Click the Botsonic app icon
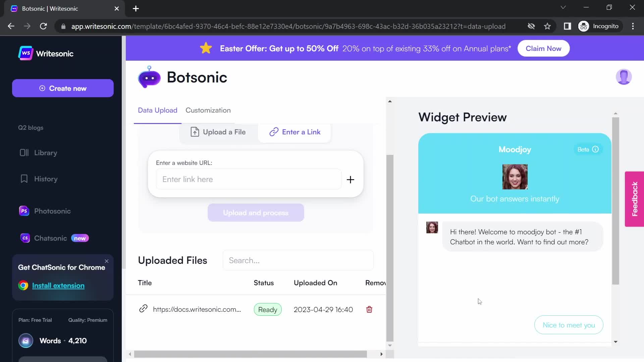The image size is (644, 362). pyautogui.click(x=149, y=77)
